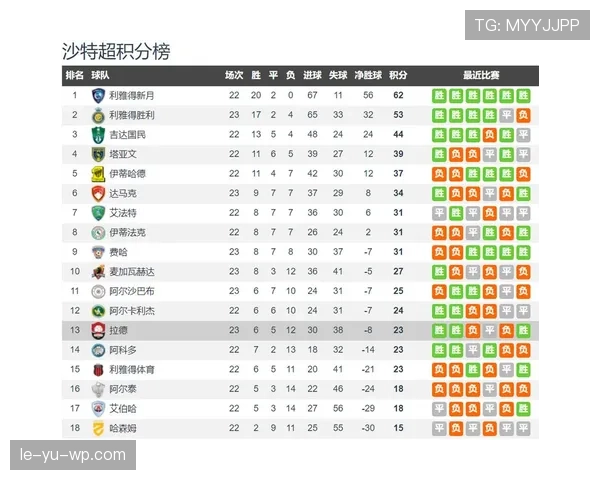
Task: Open the 阿尔泰 team crest
Action: tap(98, 389)
